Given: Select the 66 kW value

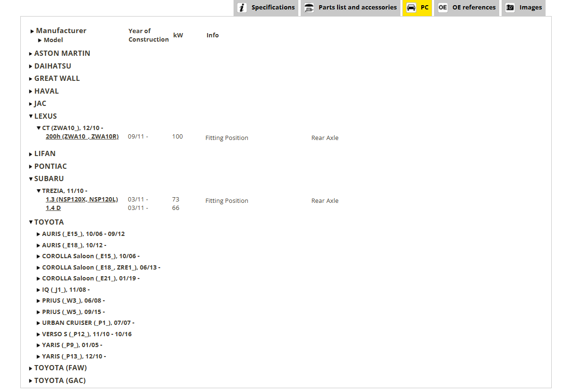Looking at the screenshot, I should [176, 208].
